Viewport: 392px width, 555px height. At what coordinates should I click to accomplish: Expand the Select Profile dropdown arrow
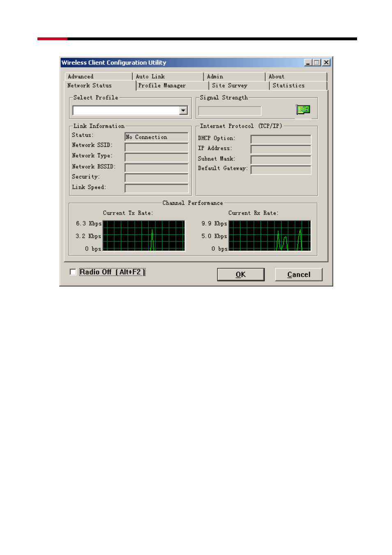coord(183,110)
